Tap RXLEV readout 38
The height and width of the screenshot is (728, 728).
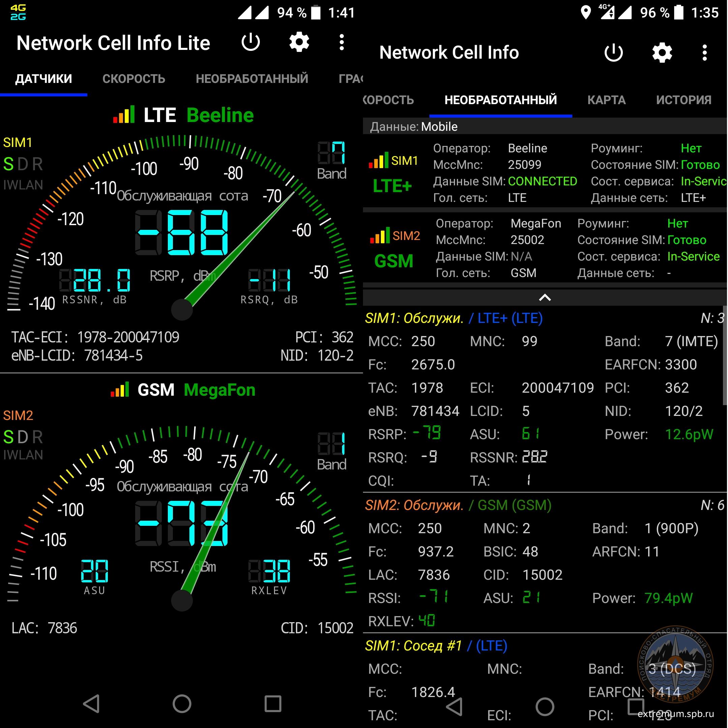(269, 571)
